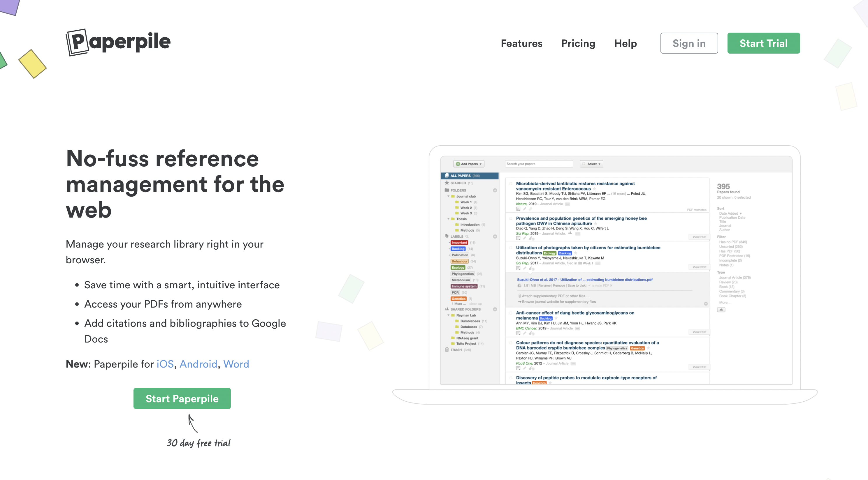Star the Microbiota-derived lantibiotic paper
The image size is (868, 480).
click(x=594, y=189)
